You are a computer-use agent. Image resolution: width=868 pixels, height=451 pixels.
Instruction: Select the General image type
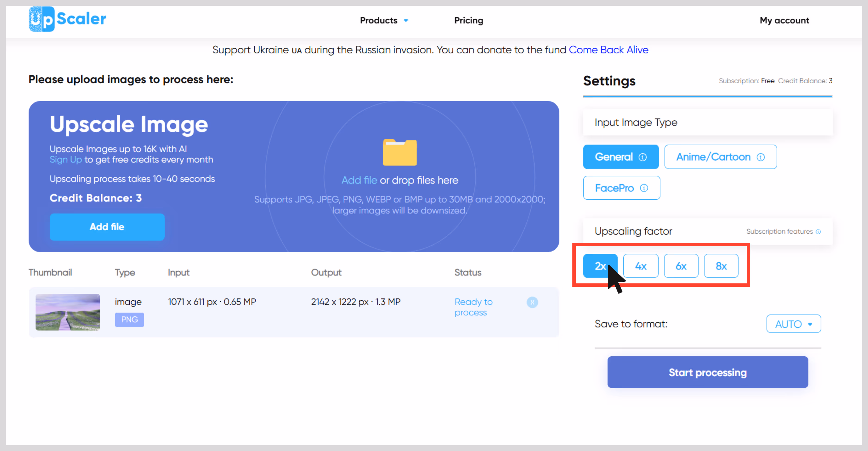[x=621, y=157]
